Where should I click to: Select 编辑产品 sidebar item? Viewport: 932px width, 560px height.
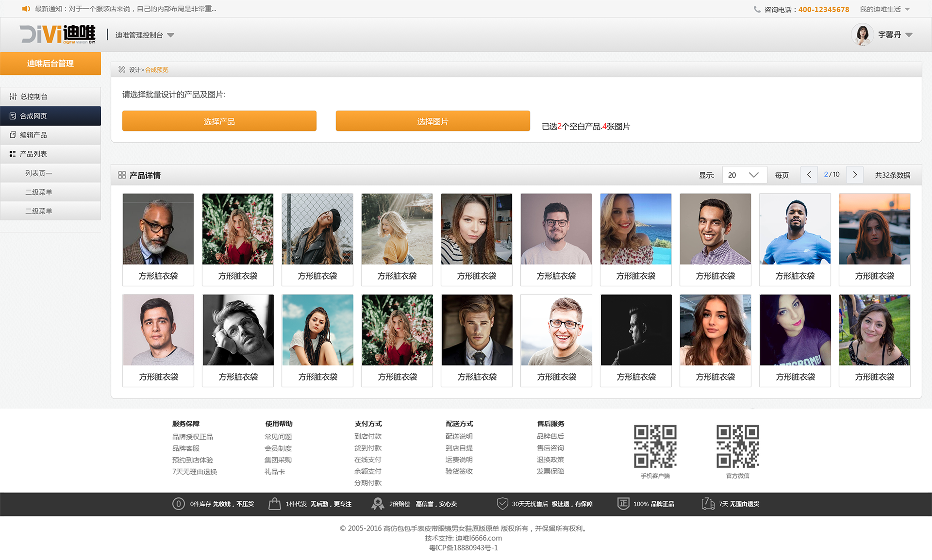pyautogui.click(x=33, y=135)
